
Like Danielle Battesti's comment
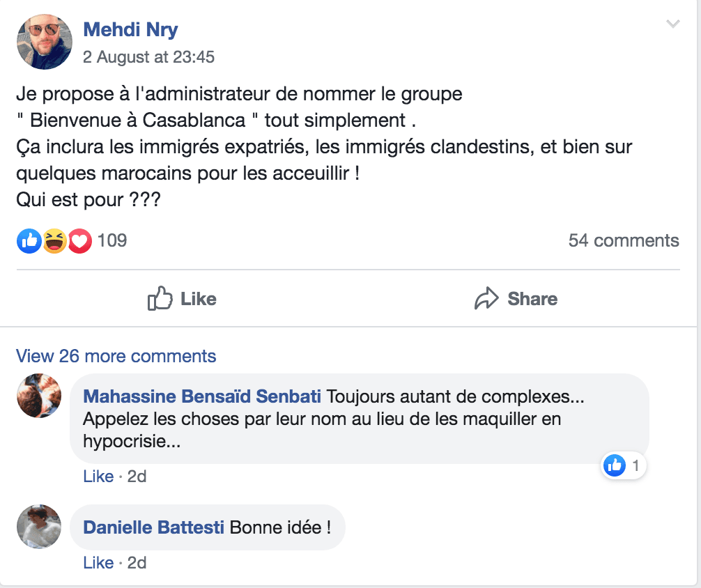pos(99,562)
